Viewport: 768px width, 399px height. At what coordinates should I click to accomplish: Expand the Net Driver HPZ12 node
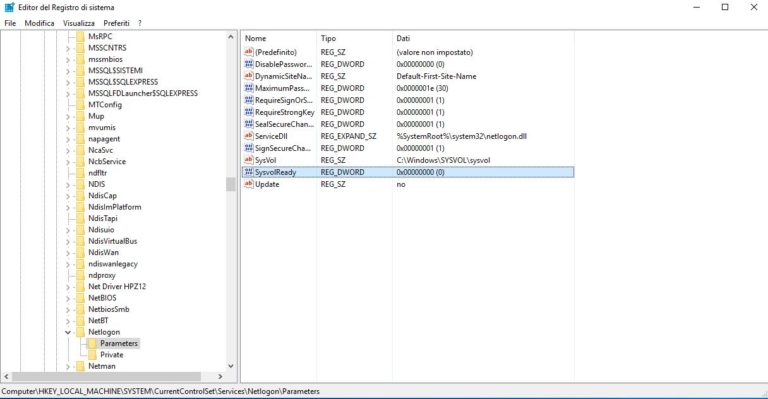pyautogui.click(x=68, y=287)
